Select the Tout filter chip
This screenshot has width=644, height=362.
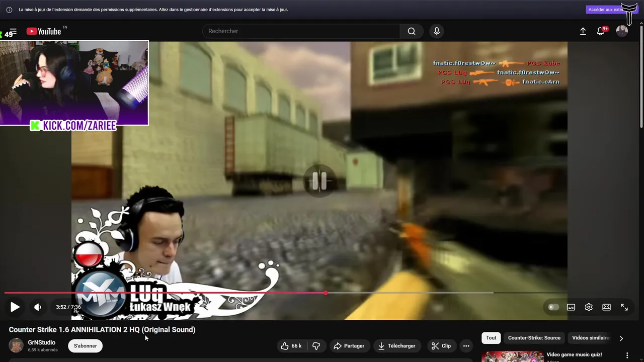[491, 338]
